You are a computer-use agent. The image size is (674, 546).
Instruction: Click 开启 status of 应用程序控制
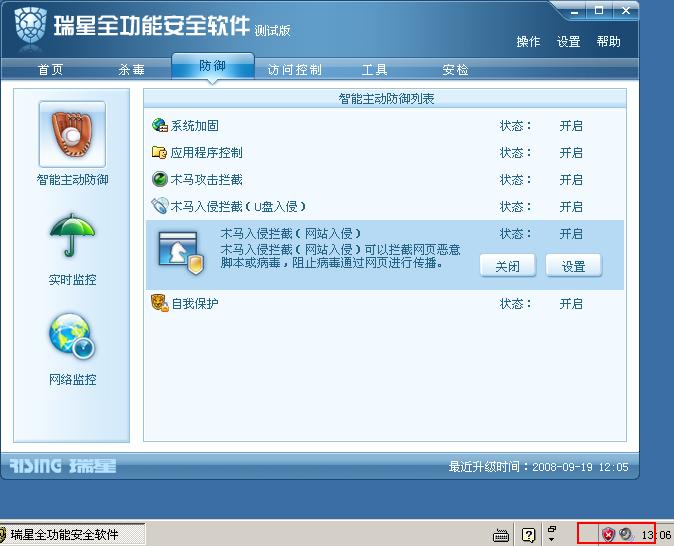click(x=571, y=153)
